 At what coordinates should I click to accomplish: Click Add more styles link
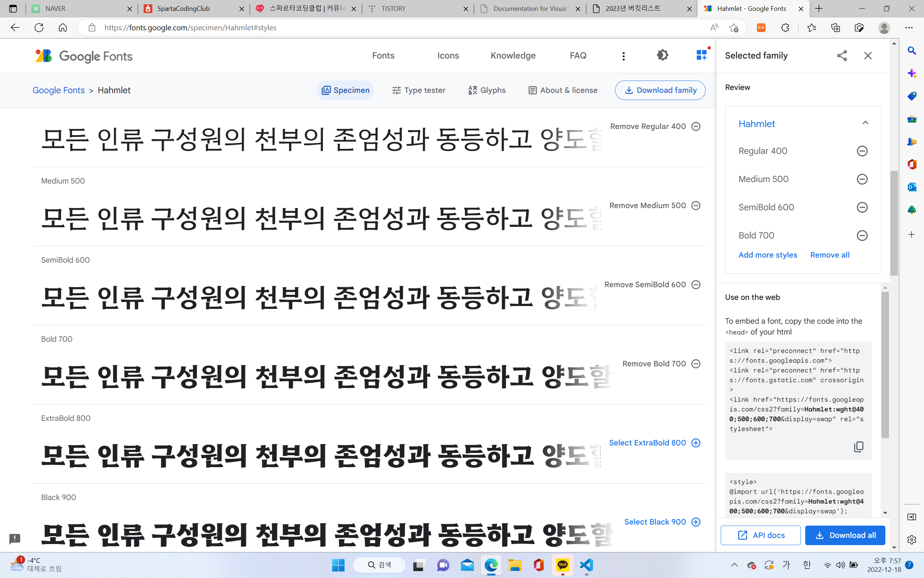point(767,255)
